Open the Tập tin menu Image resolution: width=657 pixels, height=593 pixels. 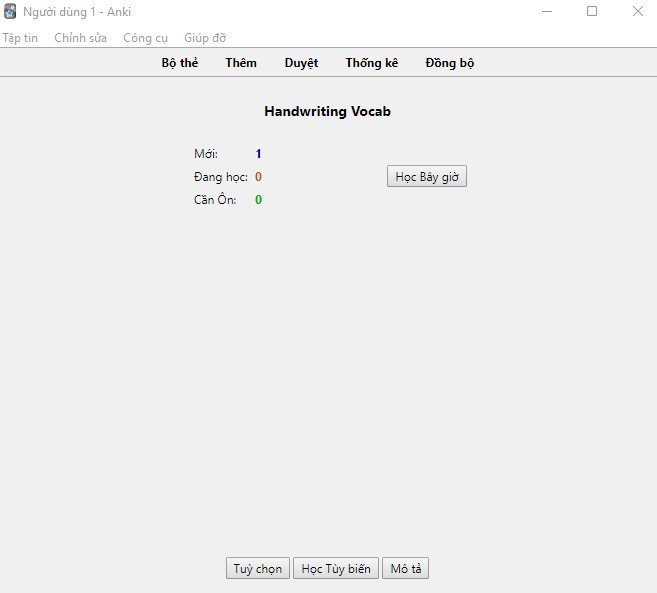point(20,38)
